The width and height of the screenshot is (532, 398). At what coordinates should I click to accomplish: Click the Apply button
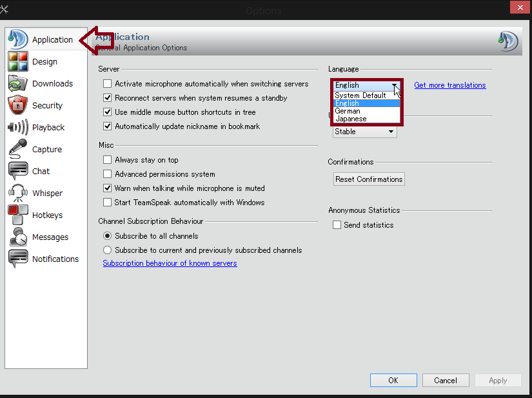[498, 381]
